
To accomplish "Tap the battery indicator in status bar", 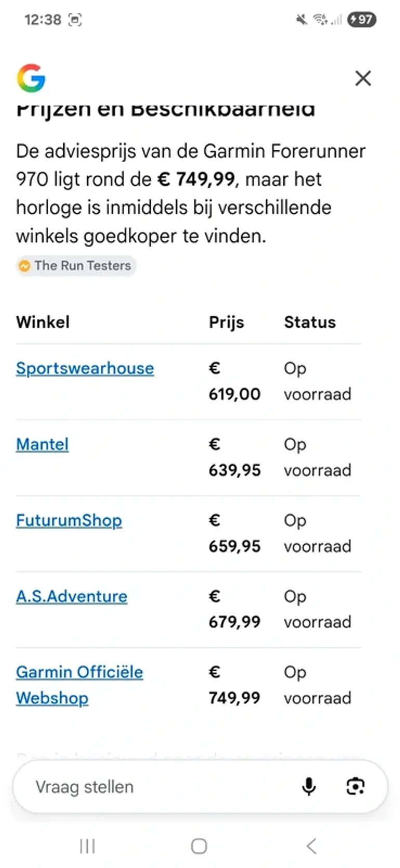I will [362, 20].
